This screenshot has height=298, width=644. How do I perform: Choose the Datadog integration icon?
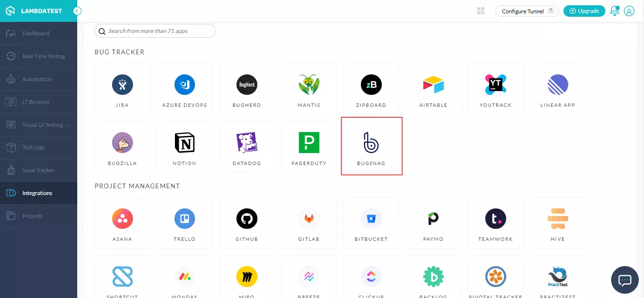(247, 143)
